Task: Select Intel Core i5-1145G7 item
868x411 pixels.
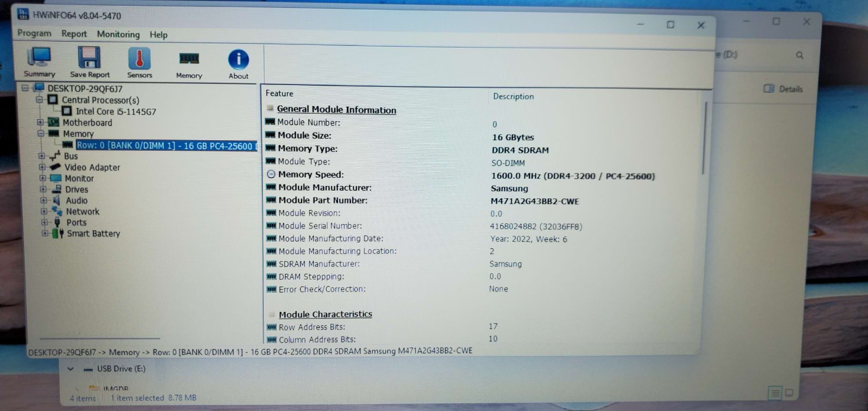Action: (116, 111)
